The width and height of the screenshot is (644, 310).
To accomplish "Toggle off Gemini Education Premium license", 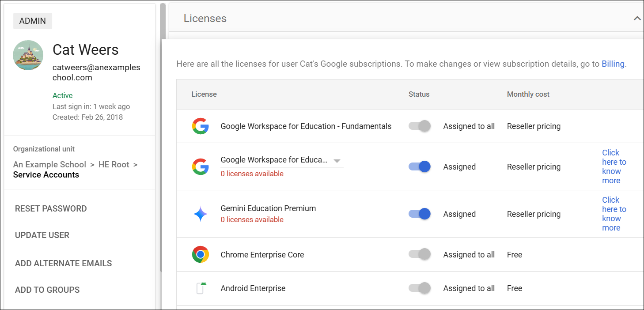I will pyautogui.click(x=420, y=214).
